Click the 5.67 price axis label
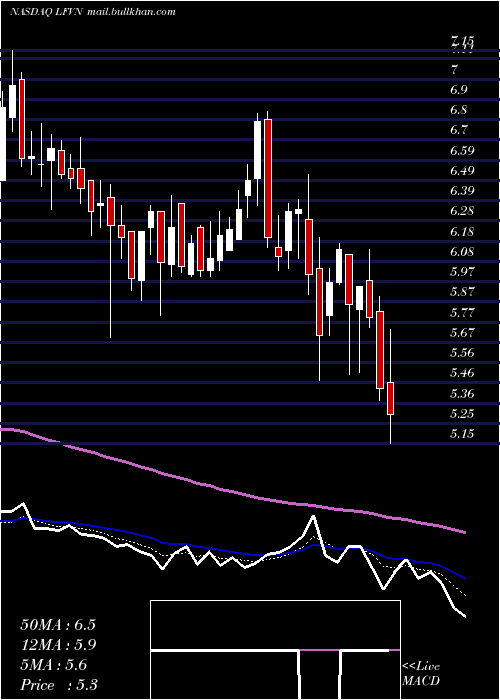500x700 pixels. [x=462, y=332]
